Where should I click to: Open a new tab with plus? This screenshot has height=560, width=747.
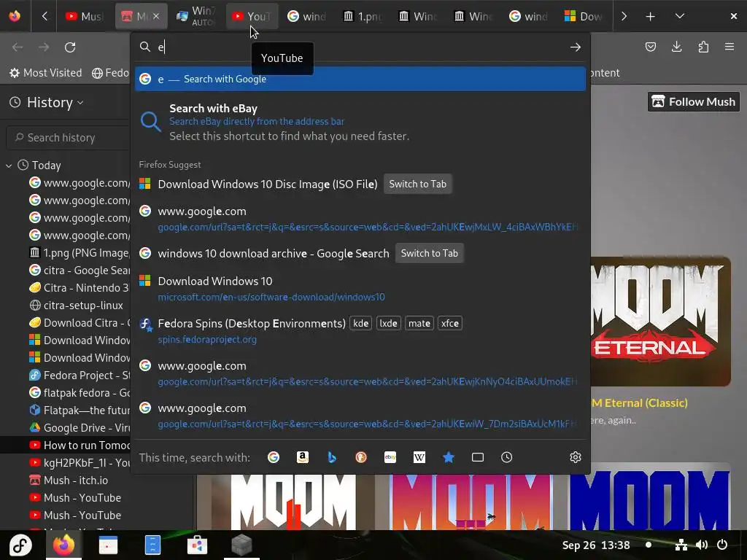[650, 17]
